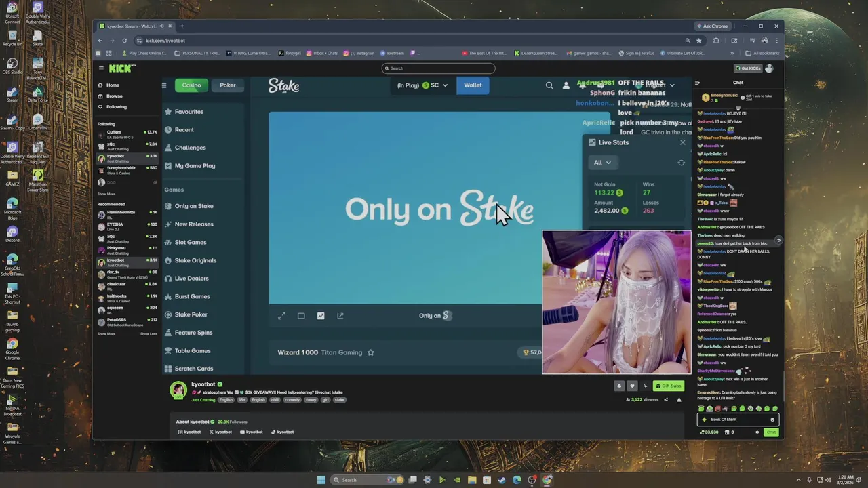Expand the English language dropdown on Stake
Image resolution: width=868 pixels, height=488 pixels.
(x=659, y=85)
